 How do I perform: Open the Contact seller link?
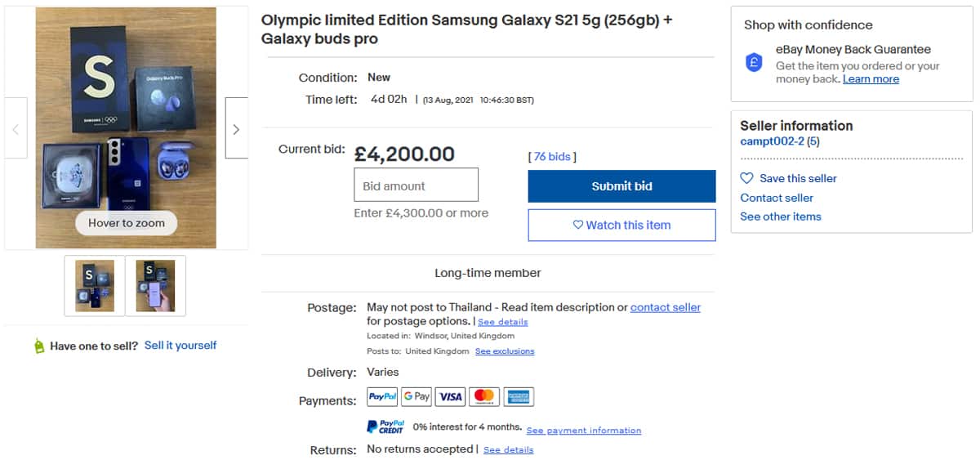pyautogui.click(x=777, y=198)
